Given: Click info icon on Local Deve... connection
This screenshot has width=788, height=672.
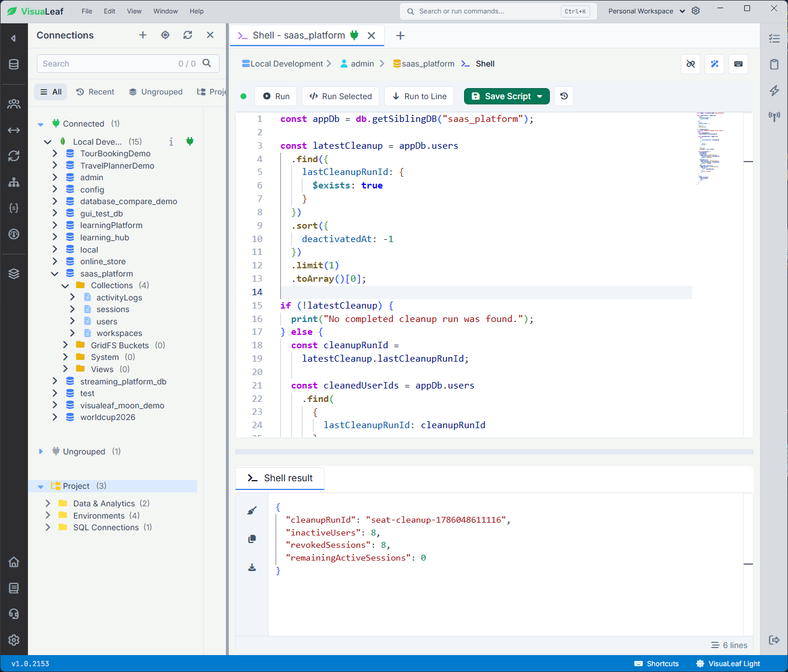Looking at the screenshot, I should click(x=171, y=142).
